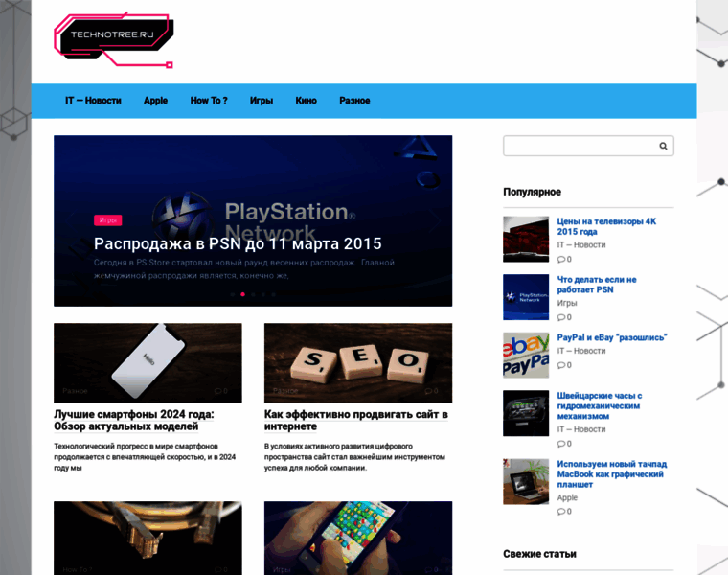The height and width of the screenshot is (575, 728).
Task: Open the Игры menu section
Action: pos(262,101)
